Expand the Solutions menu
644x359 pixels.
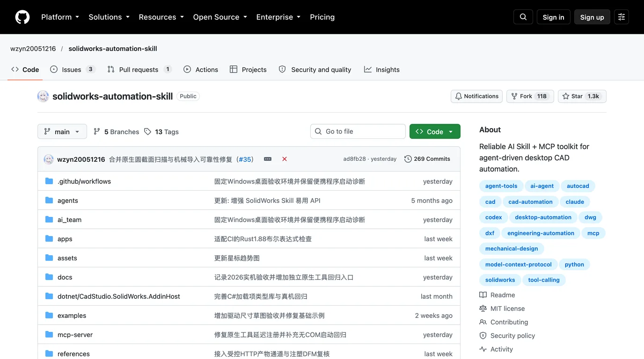point(109,17)
